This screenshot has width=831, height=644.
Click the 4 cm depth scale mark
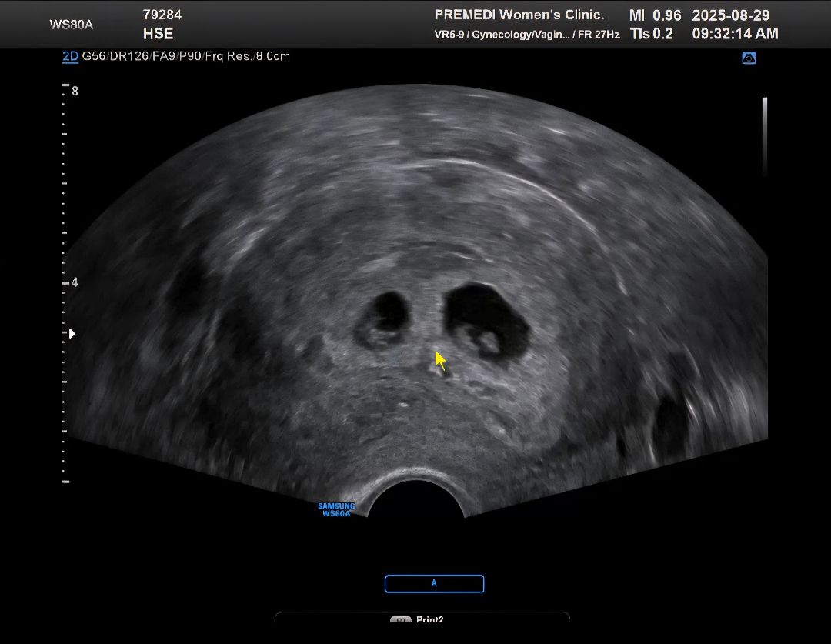point(75,282)
